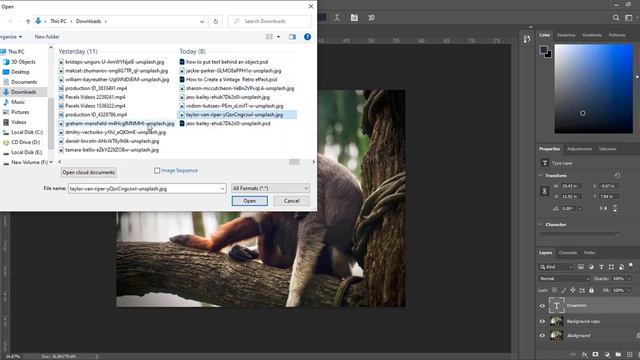This screenshot has height=360, width=640.
Task: Click the Photoshop search magnifier icon
Action: (616, 18)
